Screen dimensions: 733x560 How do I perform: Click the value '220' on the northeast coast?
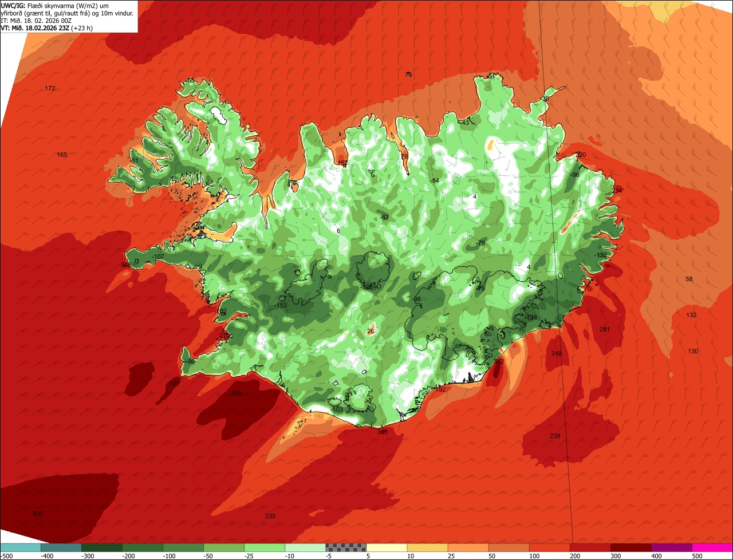click(x=581, y=155)
